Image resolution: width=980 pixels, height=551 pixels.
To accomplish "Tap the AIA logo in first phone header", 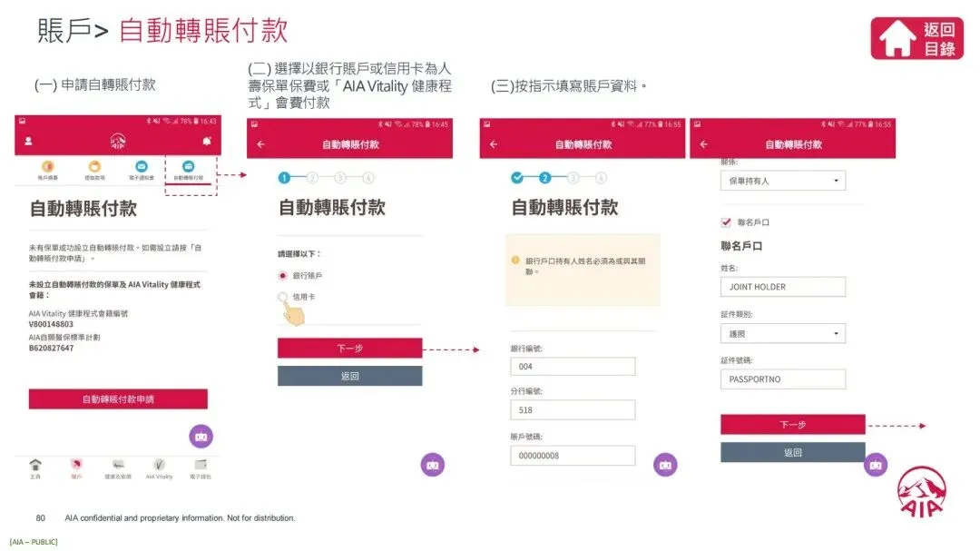I will click(117, 142).
